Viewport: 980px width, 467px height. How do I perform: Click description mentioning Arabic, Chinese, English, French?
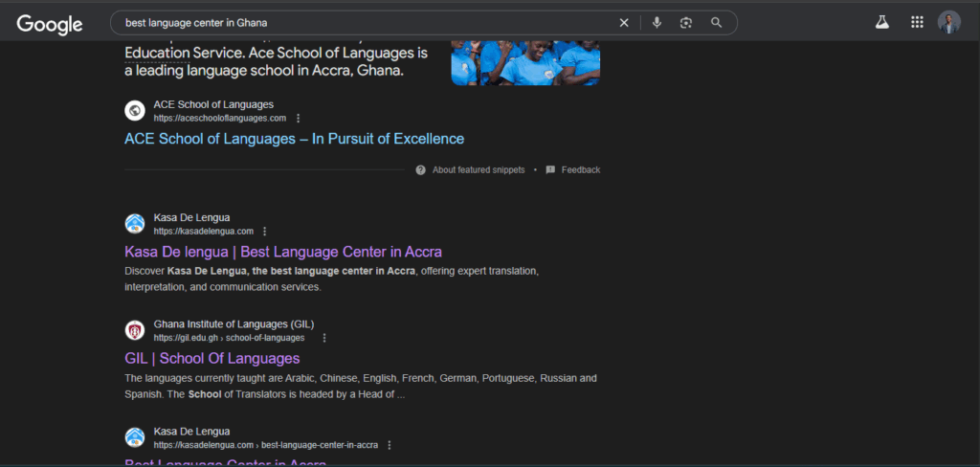point(361,387)
